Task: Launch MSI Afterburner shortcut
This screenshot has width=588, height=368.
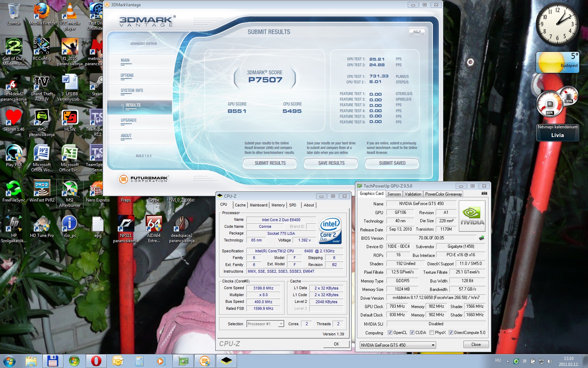Action: [x=70, y=193]
